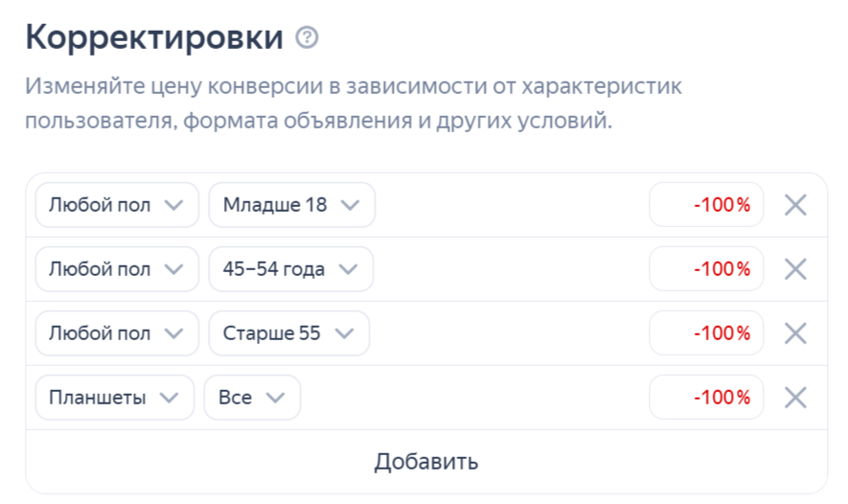Open the Планшеты device dropdown
The width and height of the screenshot is (848, 504).
pyautogui.click(x=115, y=398)
